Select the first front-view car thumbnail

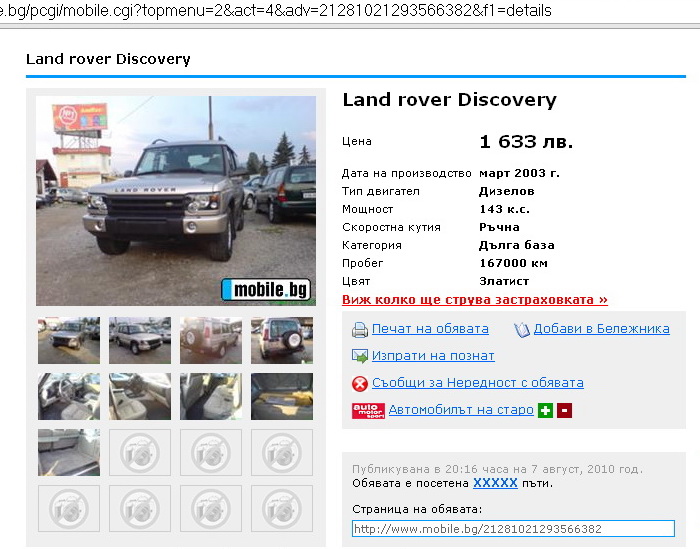[x=69, y=341]
